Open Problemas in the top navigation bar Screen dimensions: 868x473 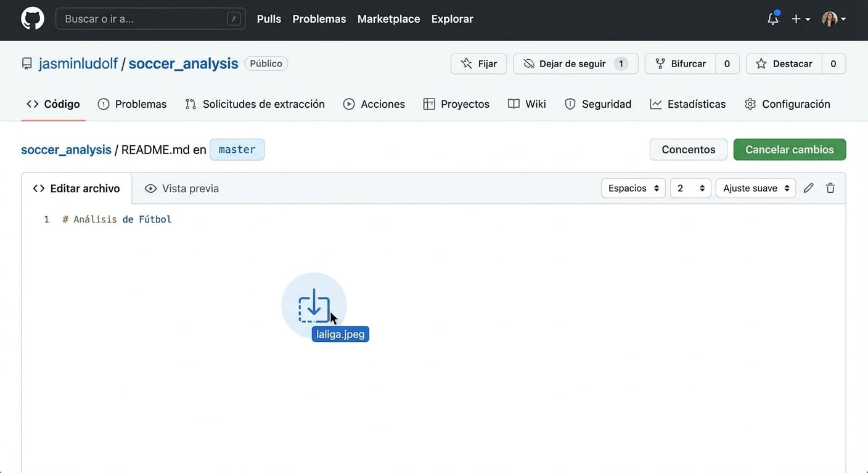(x=319, y=19)
